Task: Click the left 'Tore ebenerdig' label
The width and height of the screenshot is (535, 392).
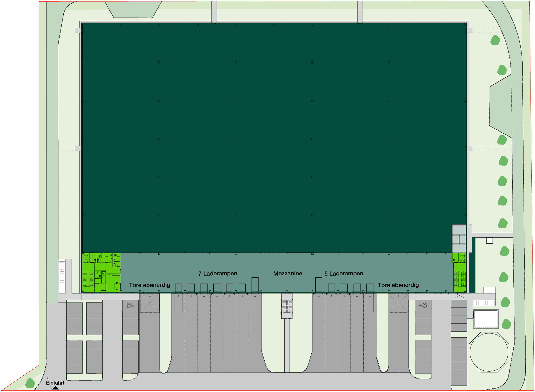Action: (x=149, y=285)
